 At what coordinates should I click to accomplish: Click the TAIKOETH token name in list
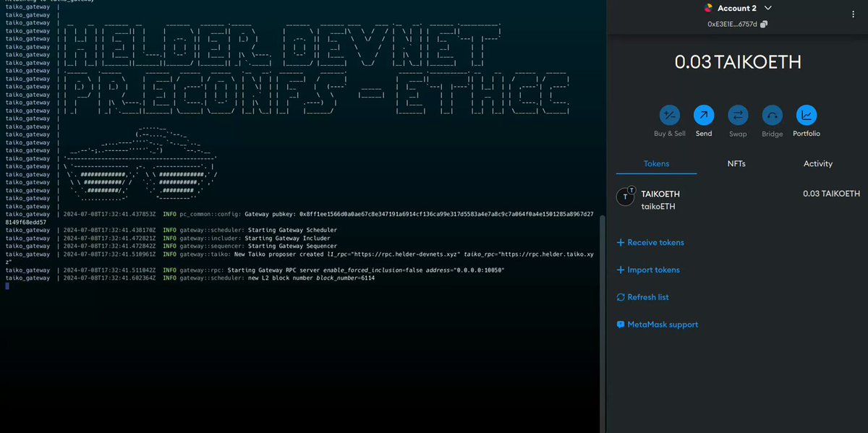coord(660,194)
